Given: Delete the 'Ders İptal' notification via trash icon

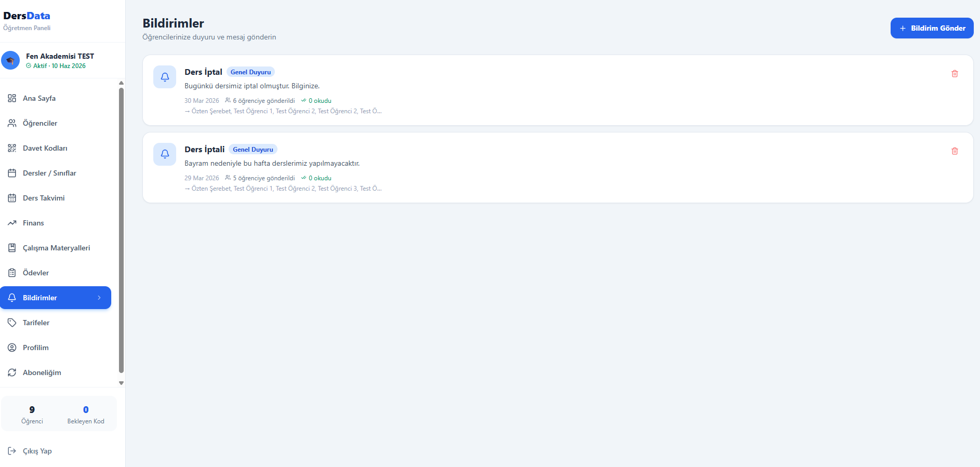Looking at the screenshot, I should tap(955, 74).
